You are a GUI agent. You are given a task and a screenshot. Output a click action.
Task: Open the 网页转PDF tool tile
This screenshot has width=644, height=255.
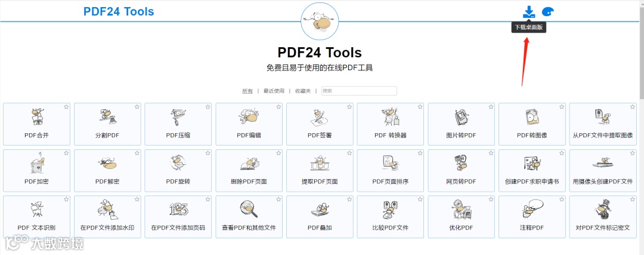461,171
